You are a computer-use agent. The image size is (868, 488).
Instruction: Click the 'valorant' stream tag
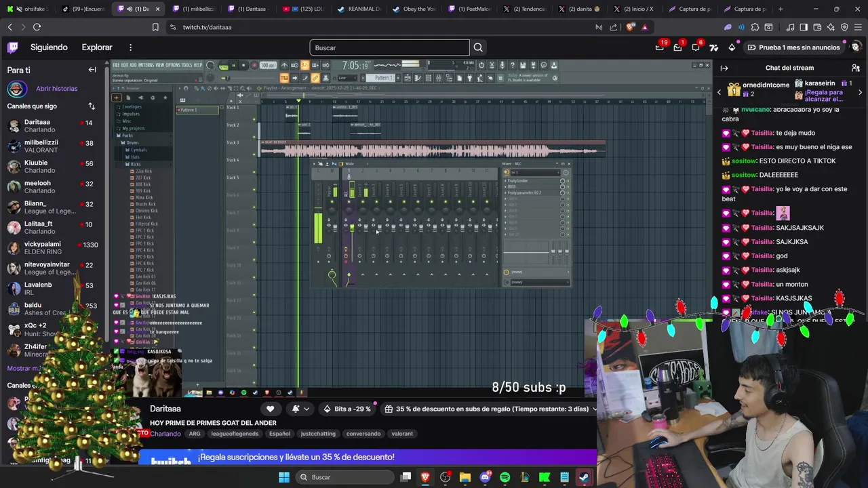402,434
